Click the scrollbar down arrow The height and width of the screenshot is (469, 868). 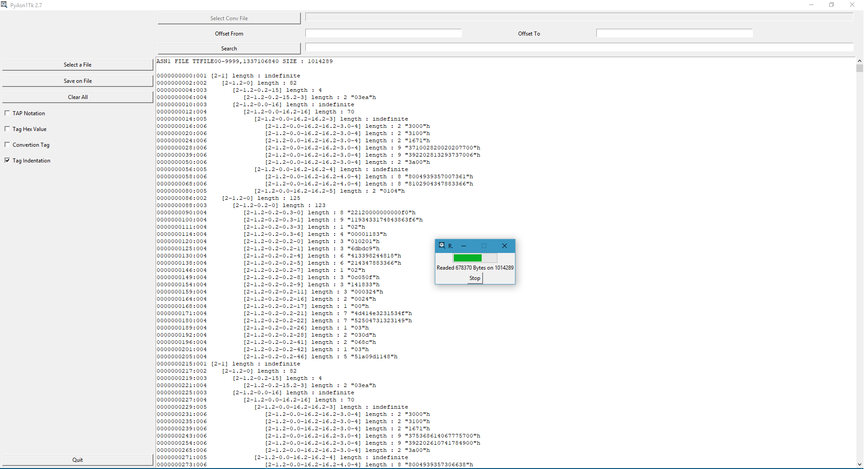pyautogui.click(x=859, y=464)
